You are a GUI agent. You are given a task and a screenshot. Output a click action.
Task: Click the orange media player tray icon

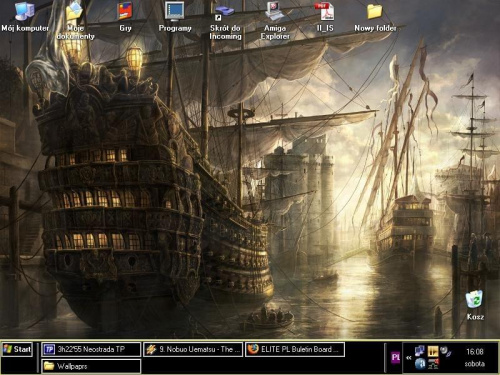[x=433, y=351]
